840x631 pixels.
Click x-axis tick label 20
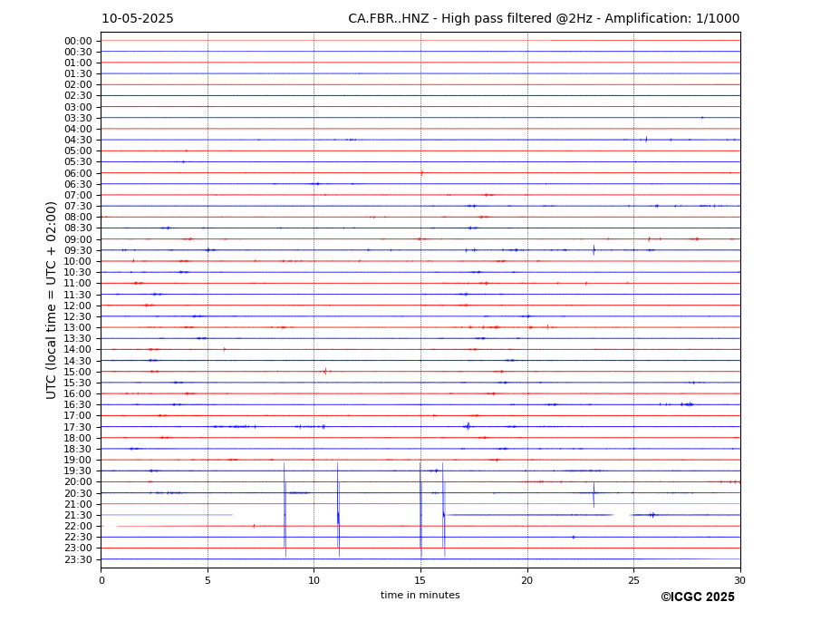coord(527,580)
